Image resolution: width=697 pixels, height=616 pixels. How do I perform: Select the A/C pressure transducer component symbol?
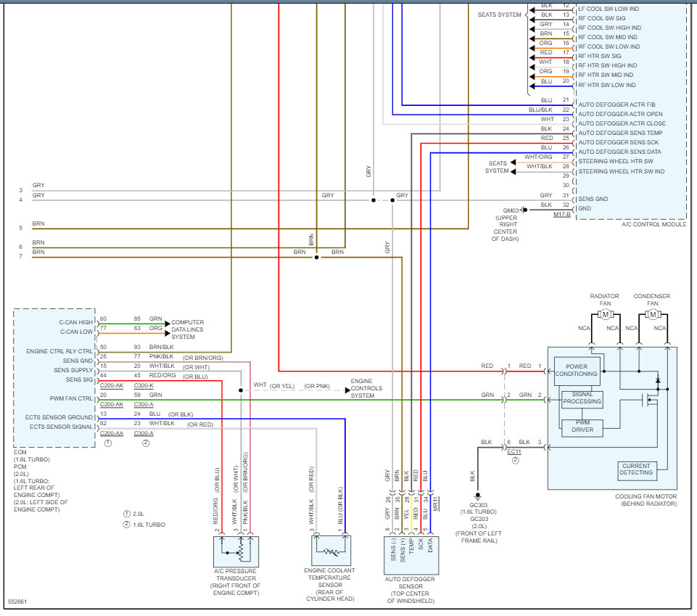pyautogui.click(x=236, y=551)
